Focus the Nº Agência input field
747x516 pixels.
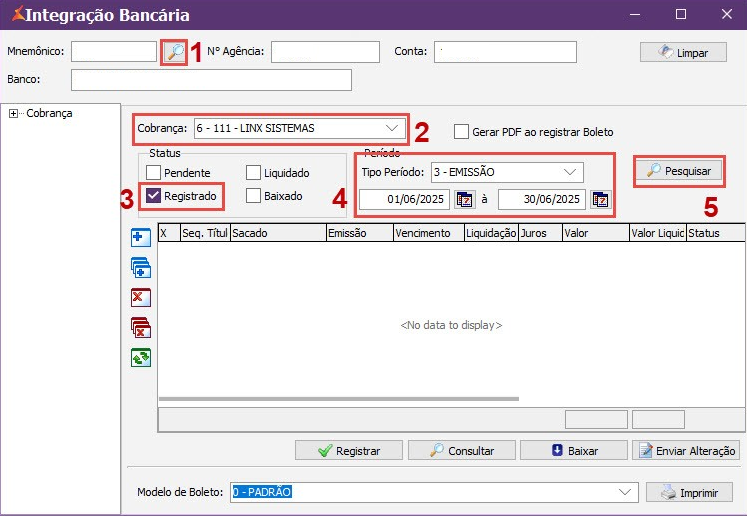click(x=325, y=52)
